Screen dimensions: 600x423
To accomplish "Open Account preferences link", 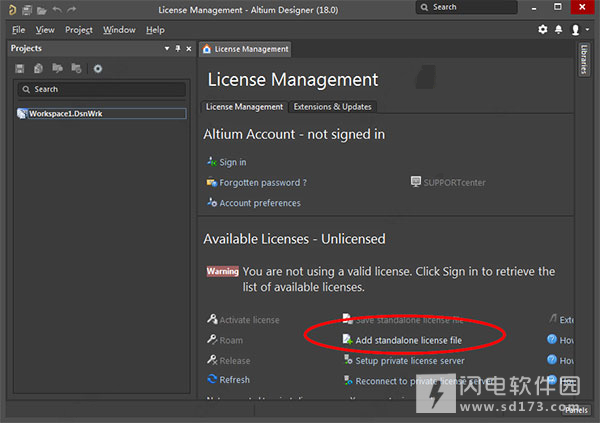I will 260,203.
